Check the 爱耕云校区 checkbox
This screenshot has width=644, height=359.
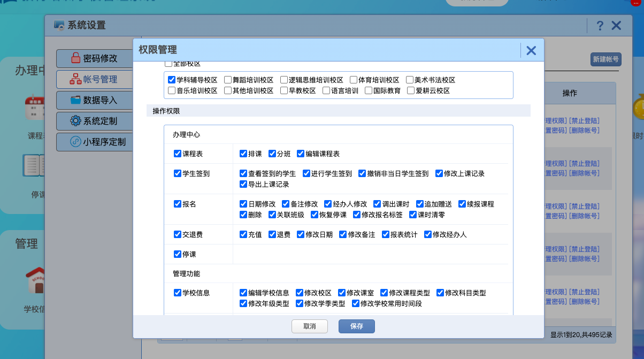click(x=411, y=90)
